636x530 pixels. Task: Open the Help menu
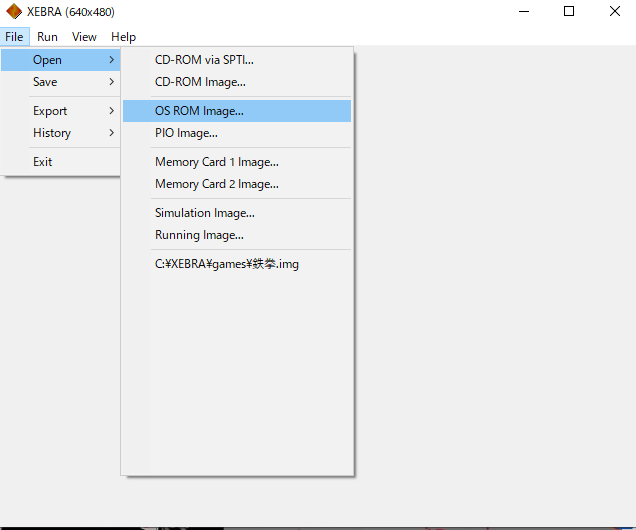(x=123, y=37)
